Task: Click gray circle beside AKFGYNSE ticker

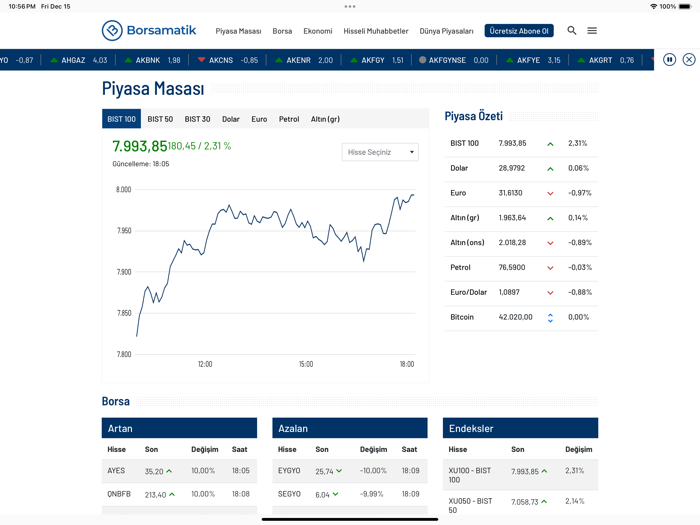Action: click(x=422, y=60)
